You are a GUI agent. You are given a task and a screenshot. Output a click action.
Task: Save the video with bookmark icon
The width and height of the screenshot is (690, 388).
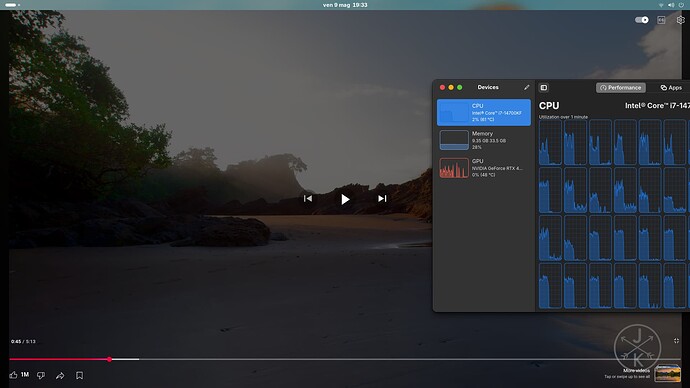pos(79,375)
